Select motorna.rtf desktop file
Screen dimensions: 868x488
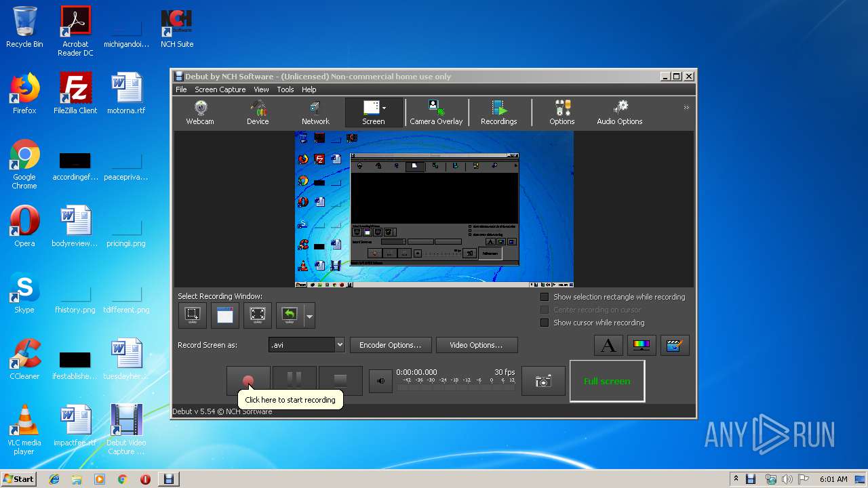(126, 94)
